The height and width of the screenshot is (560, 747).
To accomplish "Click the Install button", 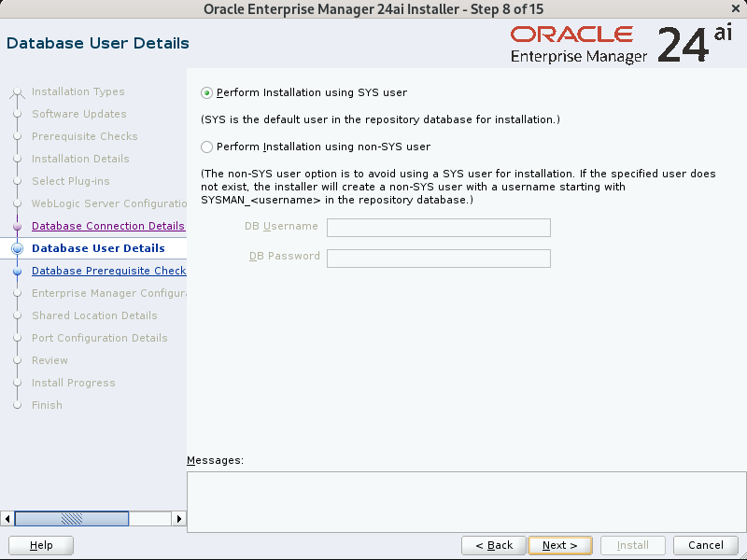I will (633, 545).
